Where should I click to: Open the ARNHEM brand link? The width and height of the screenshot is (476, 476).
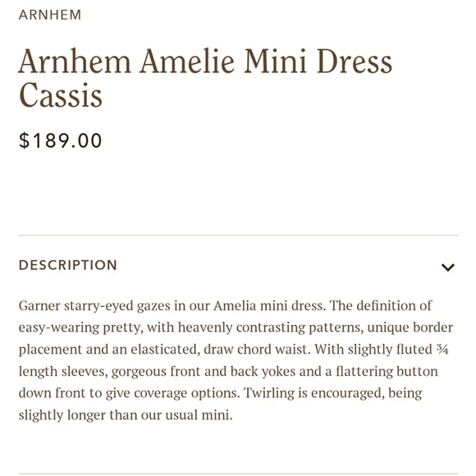point(50,15)
